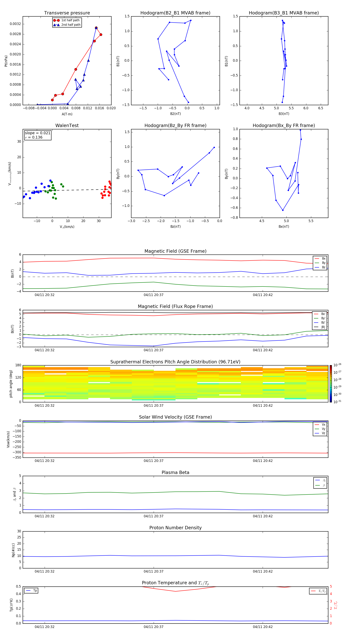Click the 180 tick on pitch angle axis
This screenshot has height=644, width=351.
[18, 365]
